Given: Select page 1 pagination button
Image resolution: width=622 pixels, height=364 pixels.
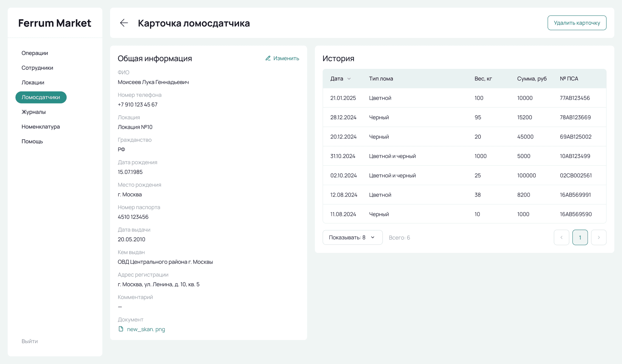Looking at the screenshot, I should coord(580,238).
